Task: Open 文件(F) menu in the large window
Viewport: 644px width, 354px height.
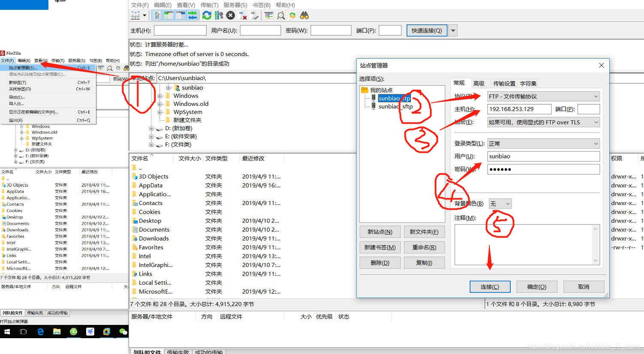Action: 140,5
